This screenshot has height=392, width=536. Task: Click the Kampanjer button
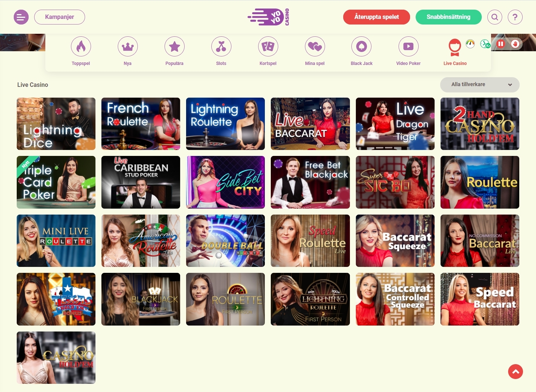[59, 17]
